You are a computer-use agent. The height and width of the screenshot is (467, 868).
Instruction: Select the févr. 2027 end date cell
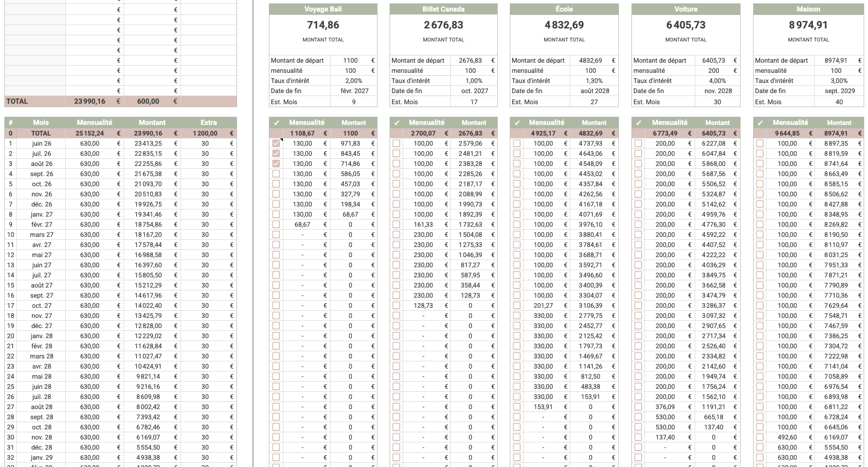tap(354, 91)
